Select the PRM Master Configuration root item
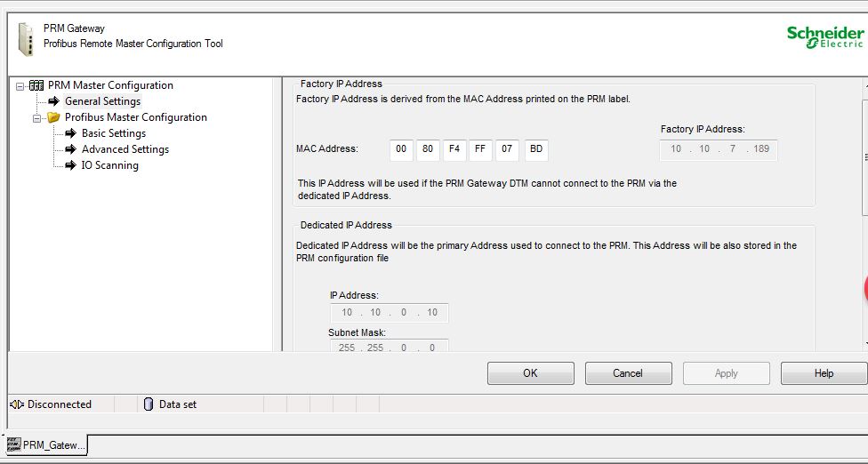The width and height of the screenshot is (868, 464). (x=110, y=85)
